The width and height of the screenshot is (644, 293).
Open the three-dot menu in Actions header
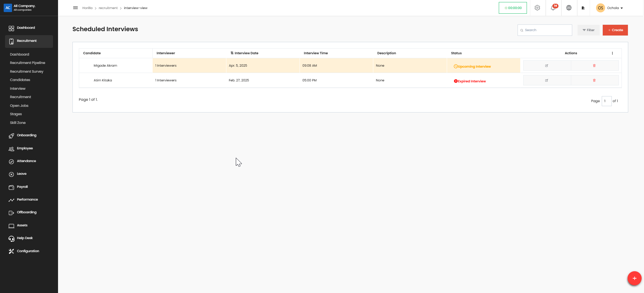(x=612, y=53)
